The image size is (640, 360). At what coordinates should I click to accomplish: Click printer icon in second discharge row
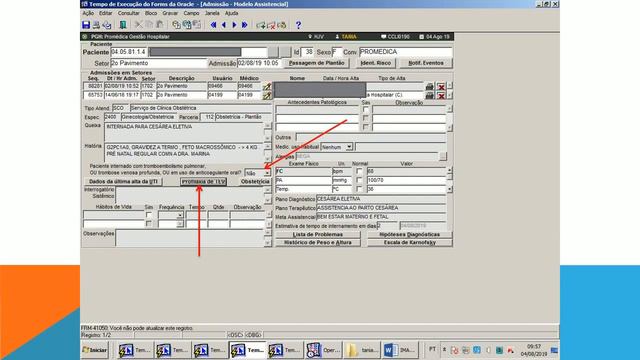point(429,96)
